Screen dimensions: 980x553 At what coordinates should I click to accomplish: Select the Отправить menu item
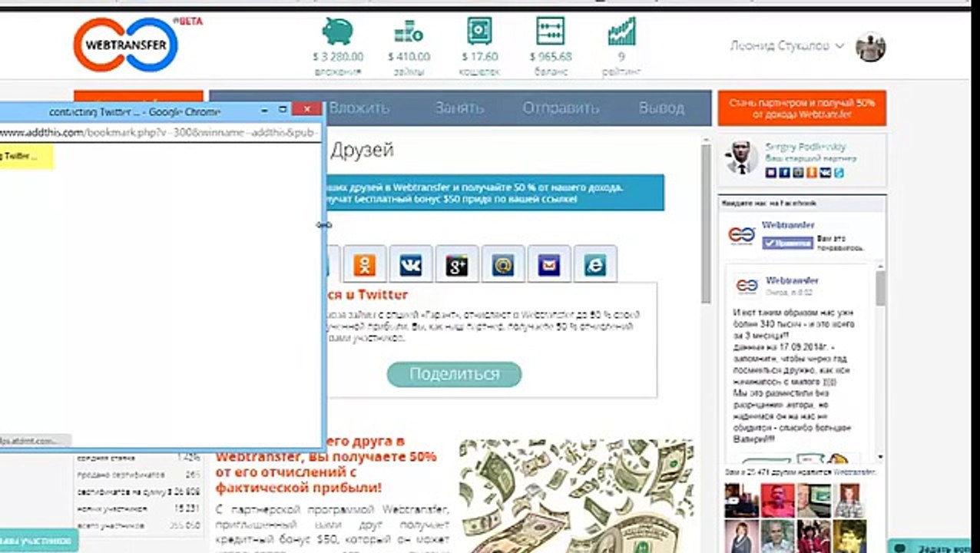561,108
